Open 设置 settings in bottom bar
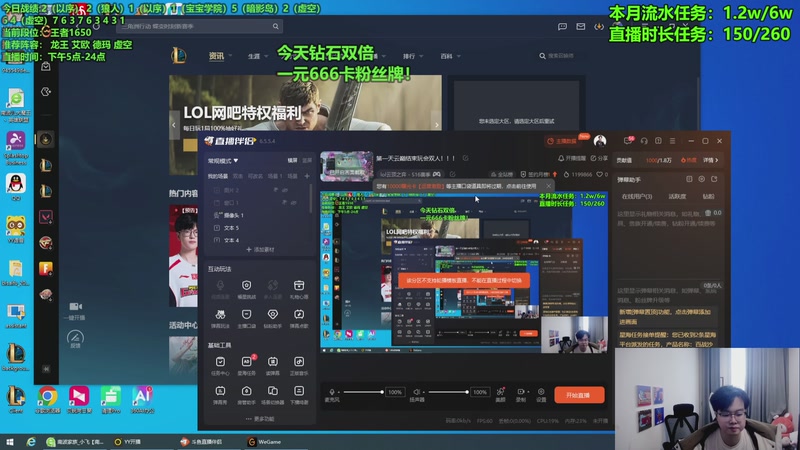The image size is (800, 450). pyautogui.click(x=541, y=394)
